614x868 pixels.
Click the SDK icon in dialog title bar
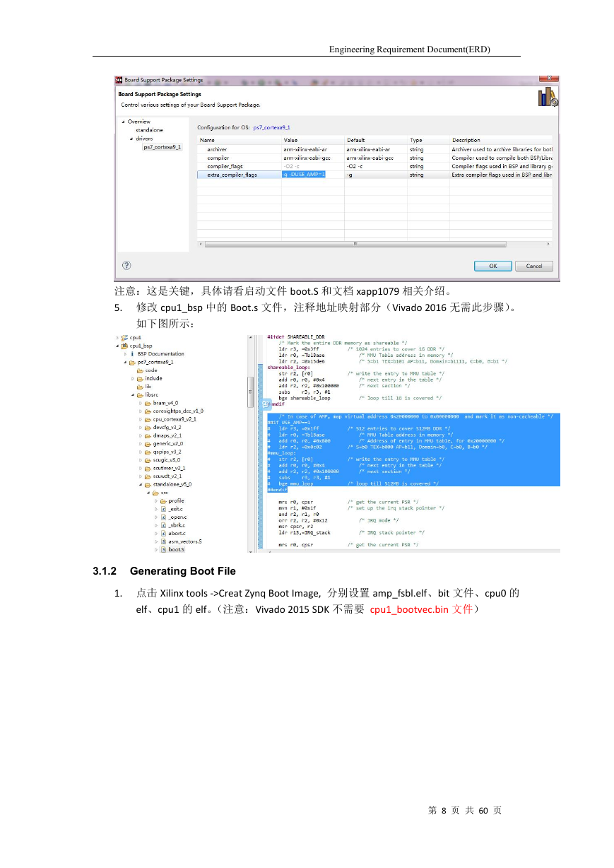(119, 80)
